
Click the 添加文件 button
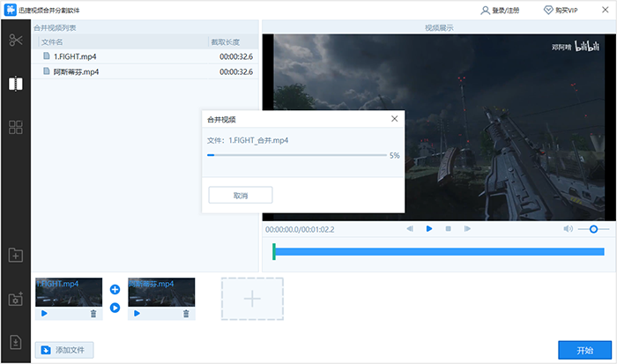(64, 350)
